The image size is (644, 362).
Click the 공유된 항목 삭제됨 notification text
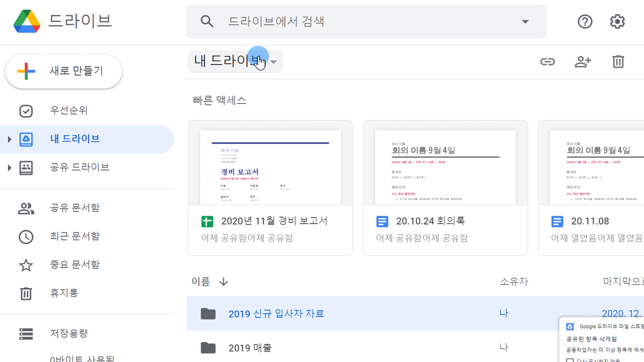tap(591, 339)
